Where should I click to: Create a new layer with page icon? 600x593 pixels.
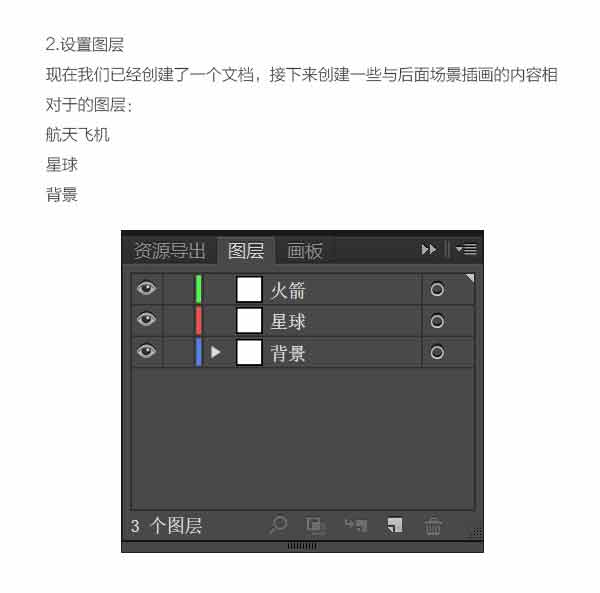coord(395,525)
